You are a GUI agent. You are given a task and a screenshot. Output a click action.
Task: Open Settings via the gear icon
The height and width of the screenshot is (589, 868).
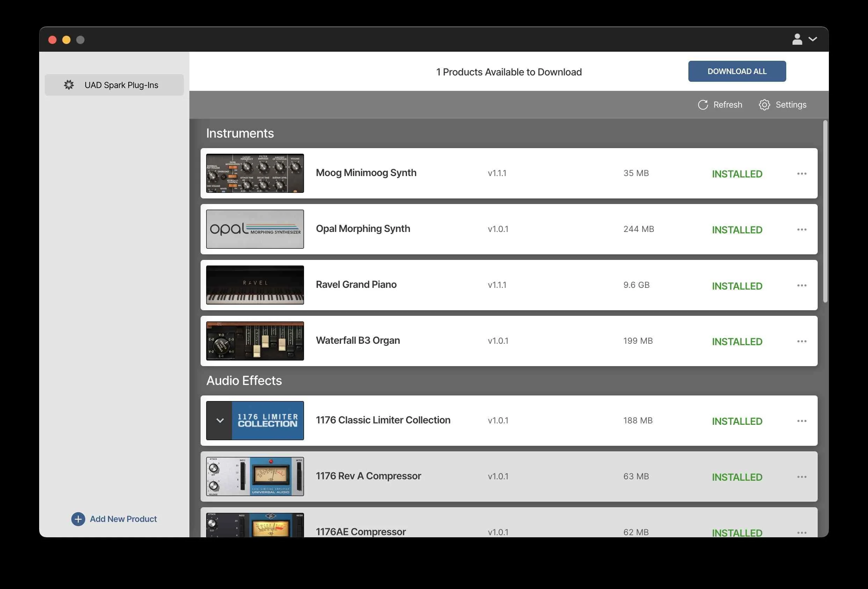(x=764, y=105)
